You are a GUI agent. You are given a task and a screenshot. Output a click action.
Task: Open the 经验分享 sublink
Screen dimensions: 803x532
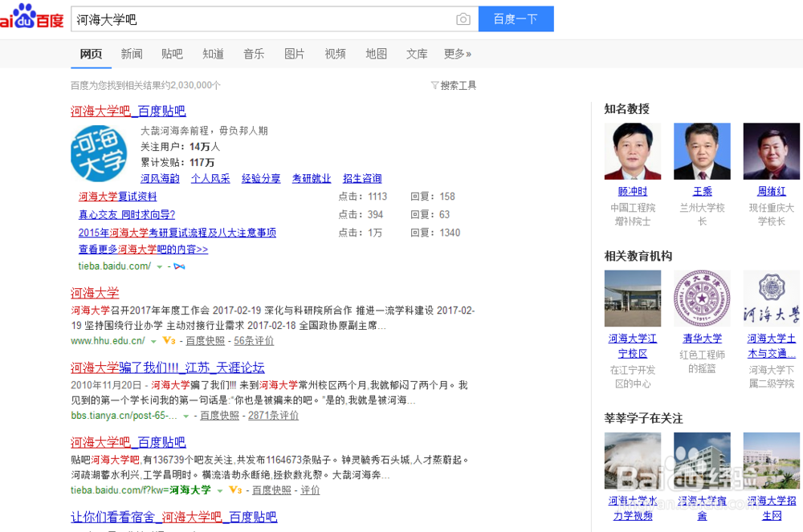pos(261,178)
